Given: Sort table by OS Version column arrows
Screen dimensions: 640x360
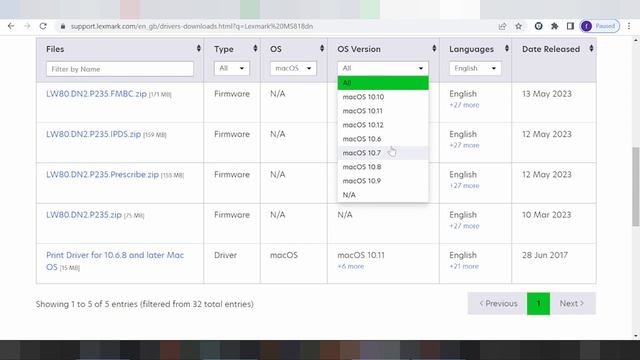Looking at the screenshot, I should pyautogui.click(x=434, y=49).
